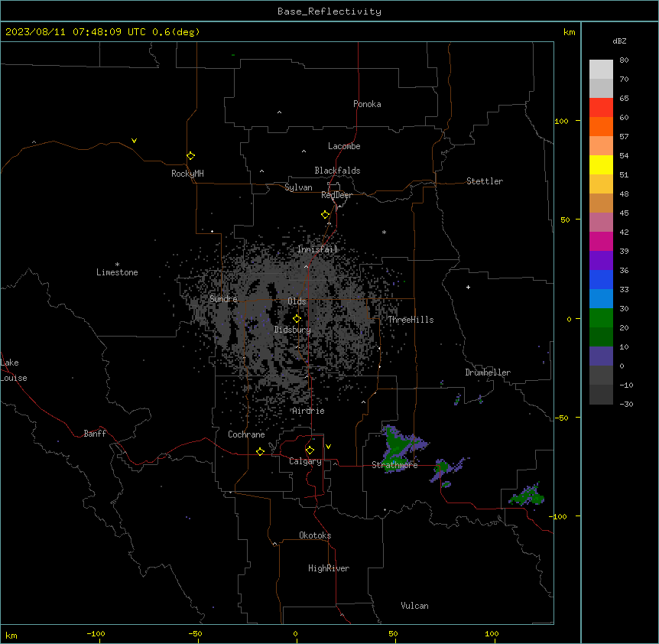Viewport: 659px width, 644px height.
Task: Click the Airdrie city label
Action: click(309, 411)
